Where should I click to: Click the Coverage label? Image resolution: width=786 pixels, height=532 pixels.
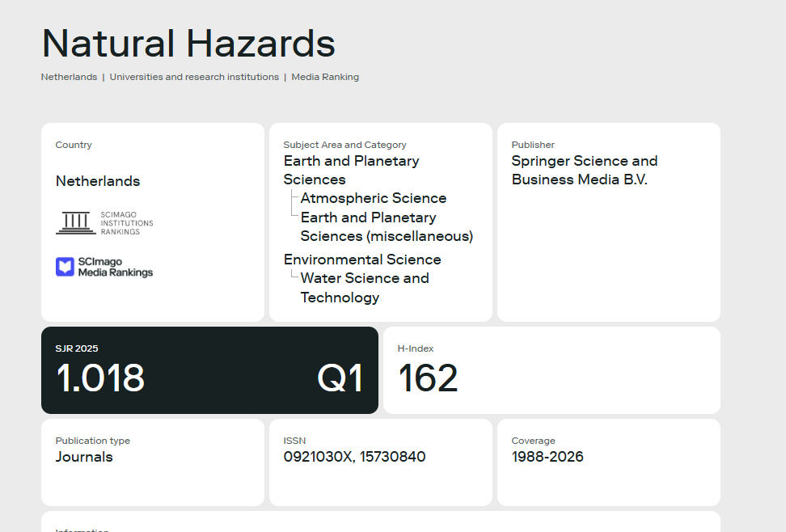534,441
